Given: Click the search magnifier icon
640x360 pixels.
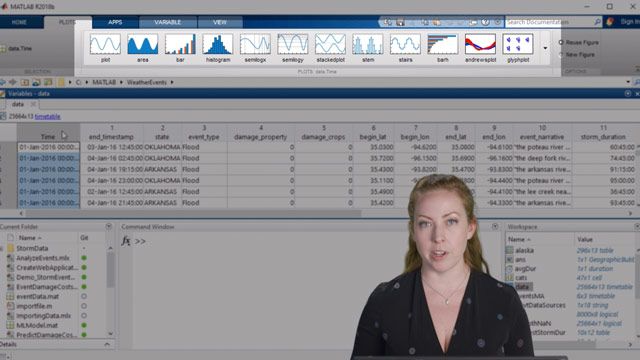Looking at the screenshot, I should click(597, 22).
